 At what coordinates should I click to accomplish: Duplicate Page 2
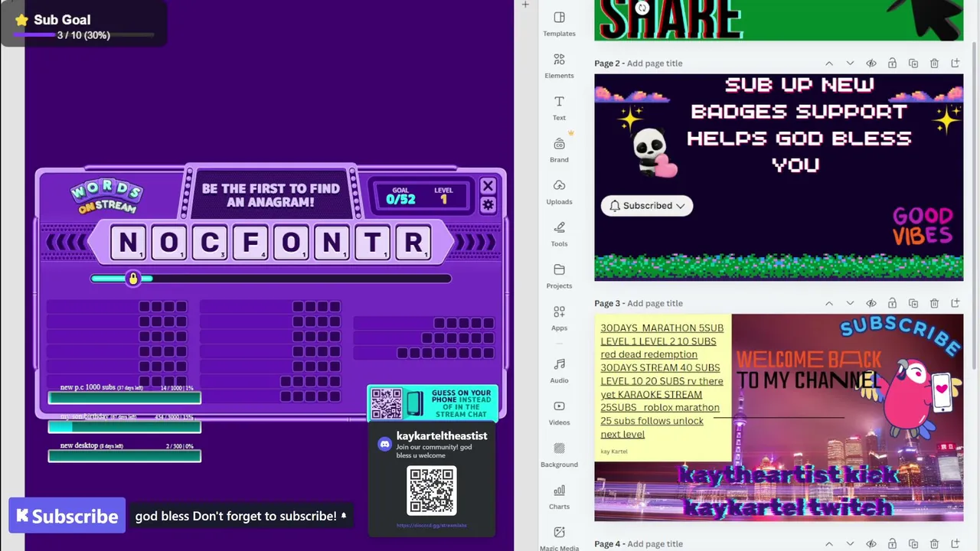(913, 64)
